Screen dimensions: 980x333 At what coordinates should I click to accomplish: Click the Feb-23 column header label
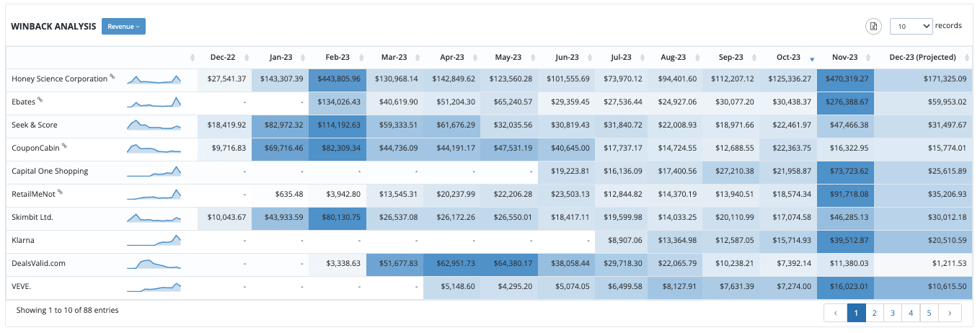point(337,58)
